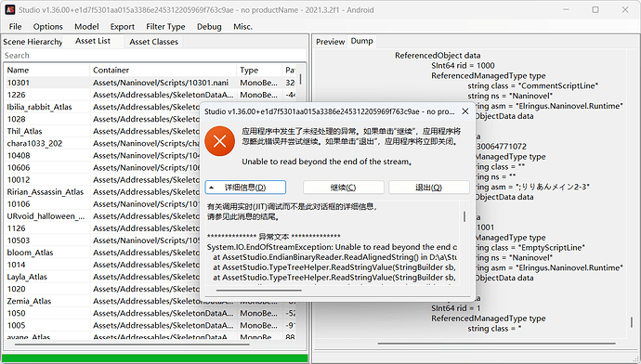Switch to the Scene Hierarchy tab

pyautogui.click(x=33, y=42)
